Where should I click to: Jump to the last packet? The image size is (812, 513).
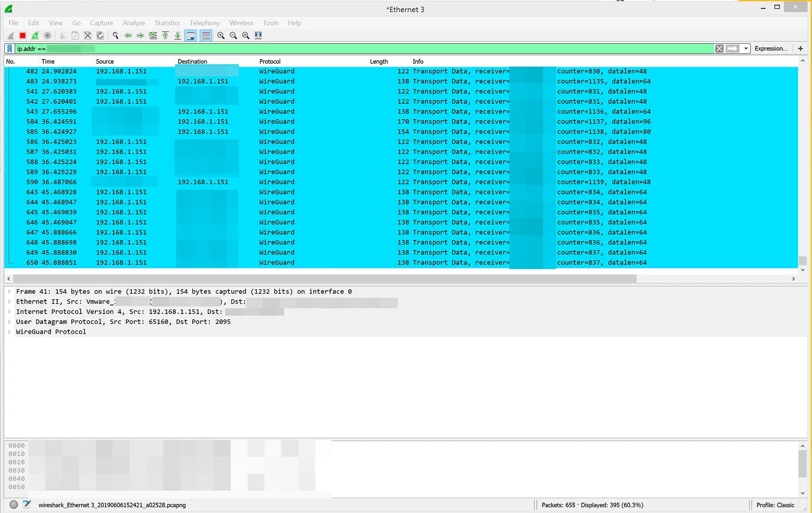click(x=178, y=36)
